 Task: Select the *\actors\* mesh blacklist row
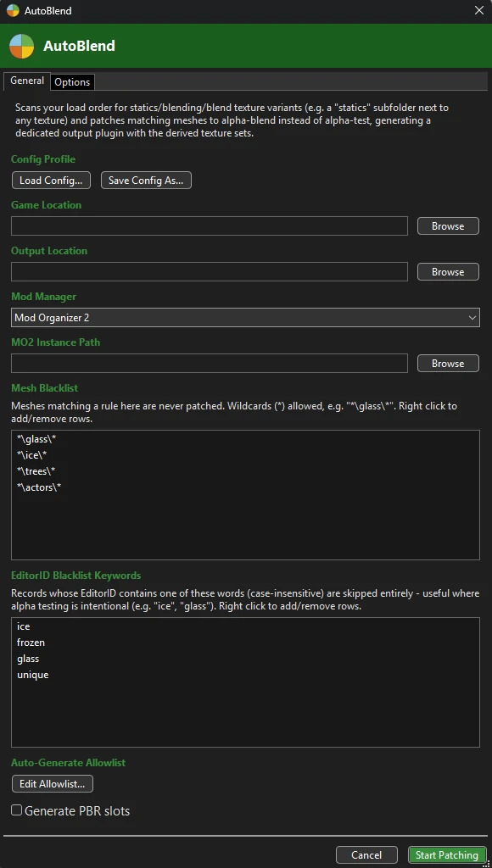245,487
